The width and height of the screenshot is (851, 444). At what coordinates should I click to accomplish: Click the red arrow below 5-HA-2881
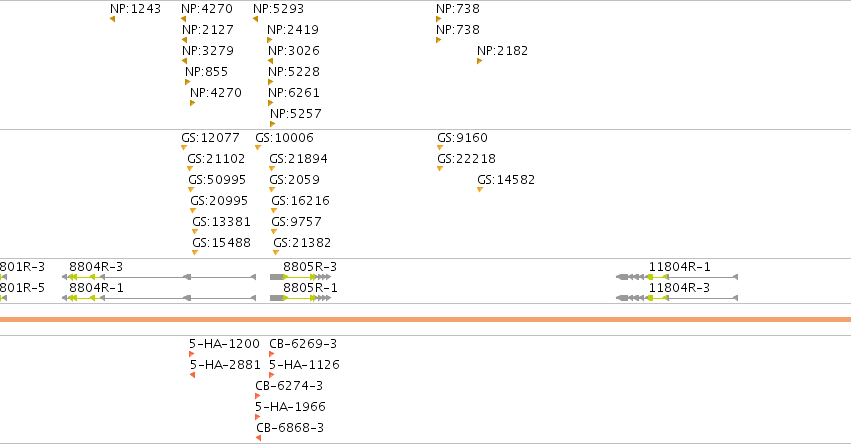click(193, 375)
